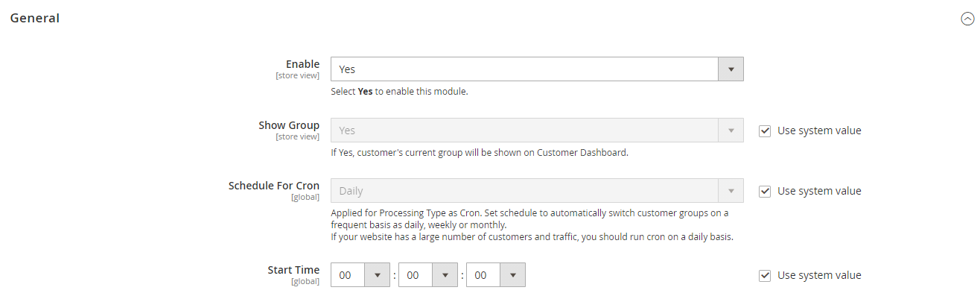Click the Schedule For Cron dropdown arrow
This screenshot has height=302, width=980.
coord(731,191)
